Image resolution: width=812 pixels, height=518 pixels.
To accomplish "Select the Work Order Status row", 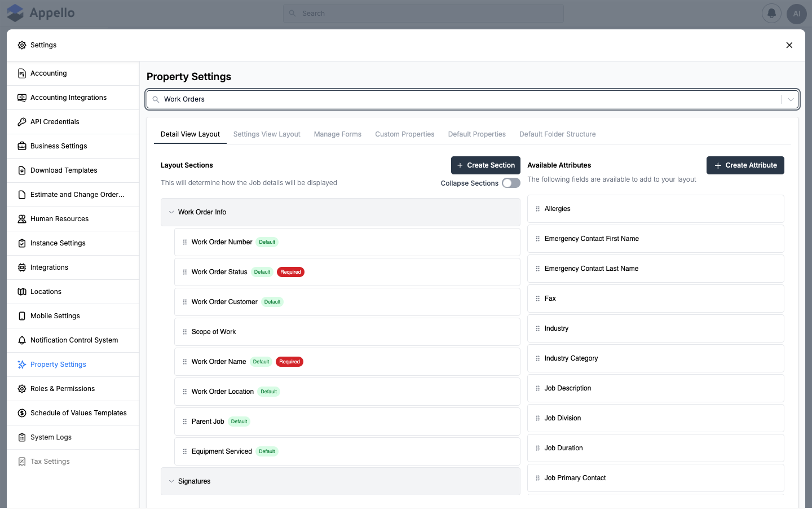I will pyautogui.click(x=347, y=272).
